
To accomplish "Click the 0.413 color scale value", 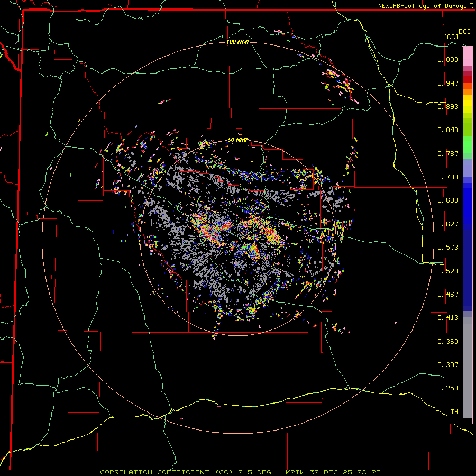I will [x=448, y=318].
